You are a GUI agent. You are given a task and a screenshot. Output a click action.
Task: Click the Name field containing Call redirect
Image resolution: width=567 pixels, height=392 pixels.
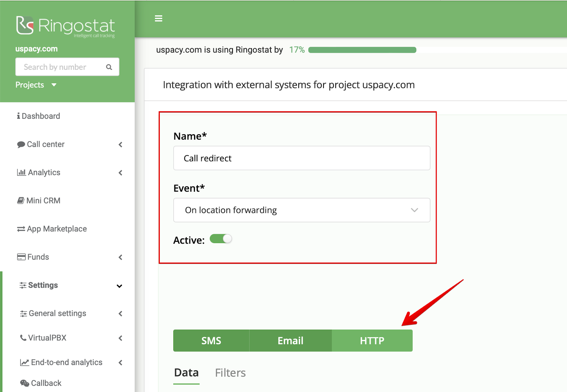[x=302, y=158]
